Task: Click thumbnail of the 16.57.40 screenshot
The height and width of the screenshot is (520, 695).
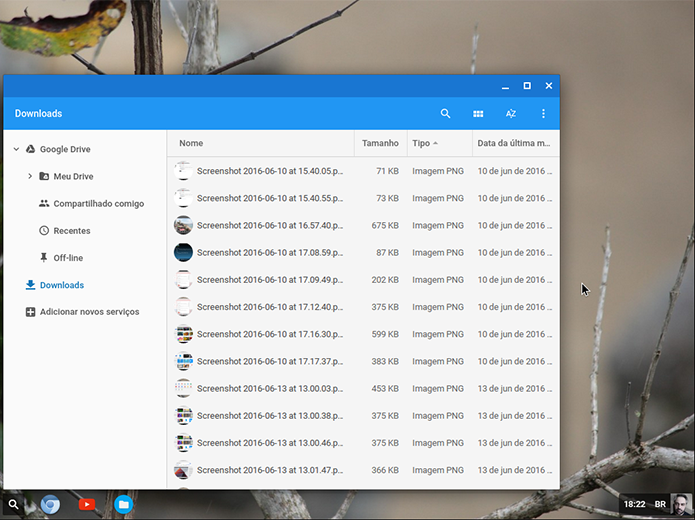Action: point(183,225)
